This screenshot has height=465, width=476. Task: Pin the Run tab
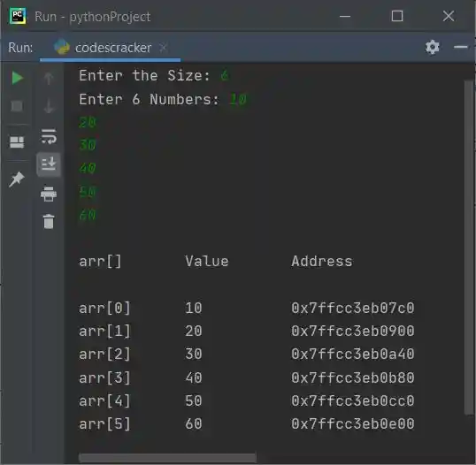(x=17, y=179)
